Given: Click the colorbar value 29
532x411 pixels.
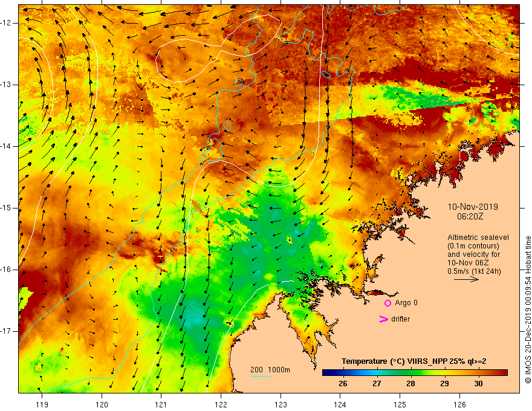Looking at the screenshot, I should [x=444, y=384].
